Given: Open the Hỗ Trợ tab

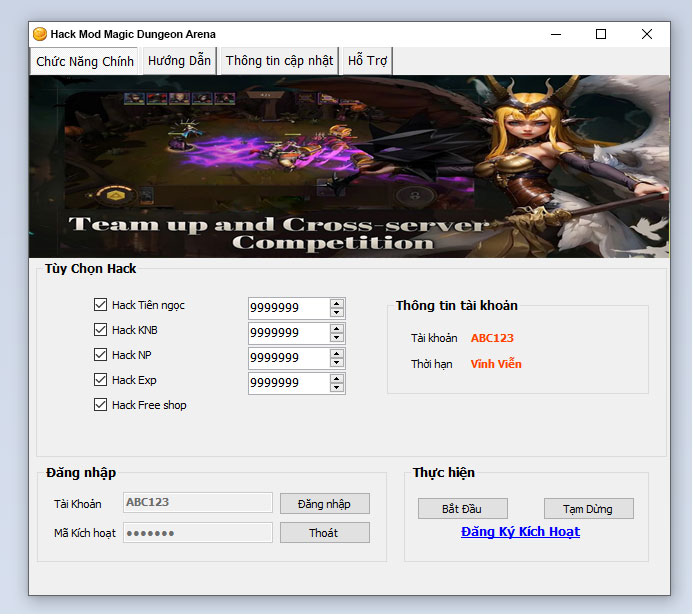Looking at the screenshot, I should click(367, 61).
